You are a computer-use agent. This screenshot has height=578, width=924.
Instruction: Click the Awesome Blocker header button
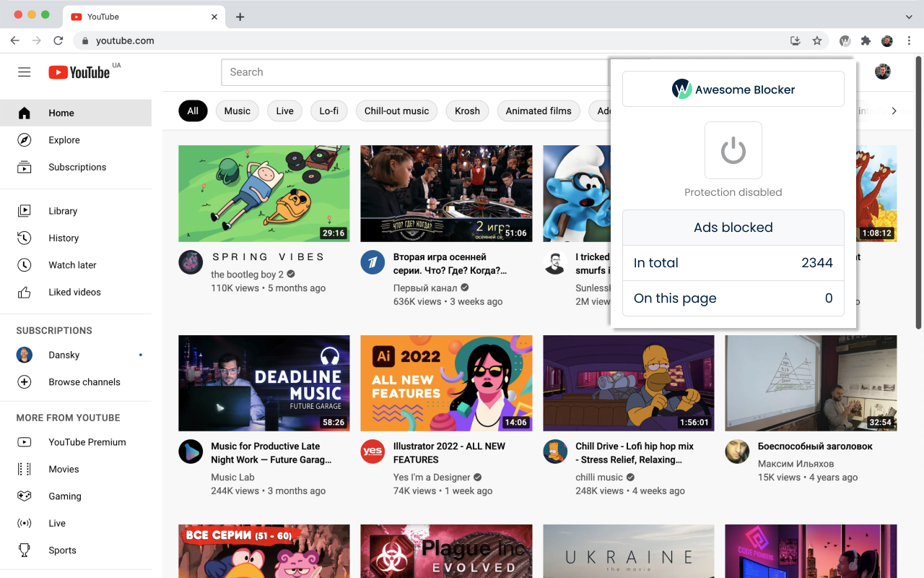733,90
